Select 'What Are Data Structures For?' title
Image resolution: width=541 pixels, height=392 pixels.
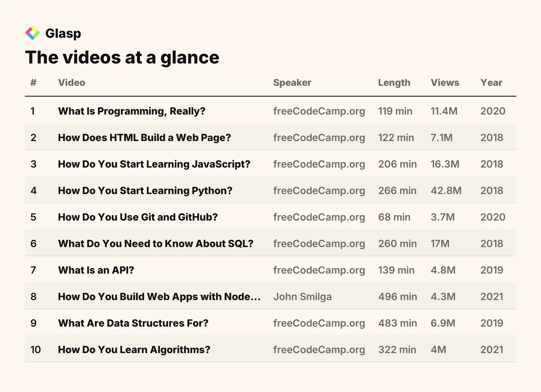pos(133,323)
